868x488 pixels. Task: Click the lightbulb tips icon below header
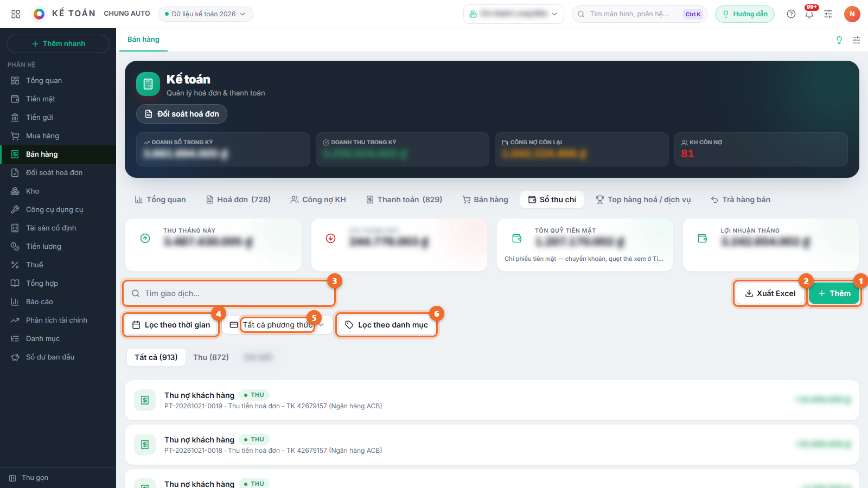click(839, 40)
